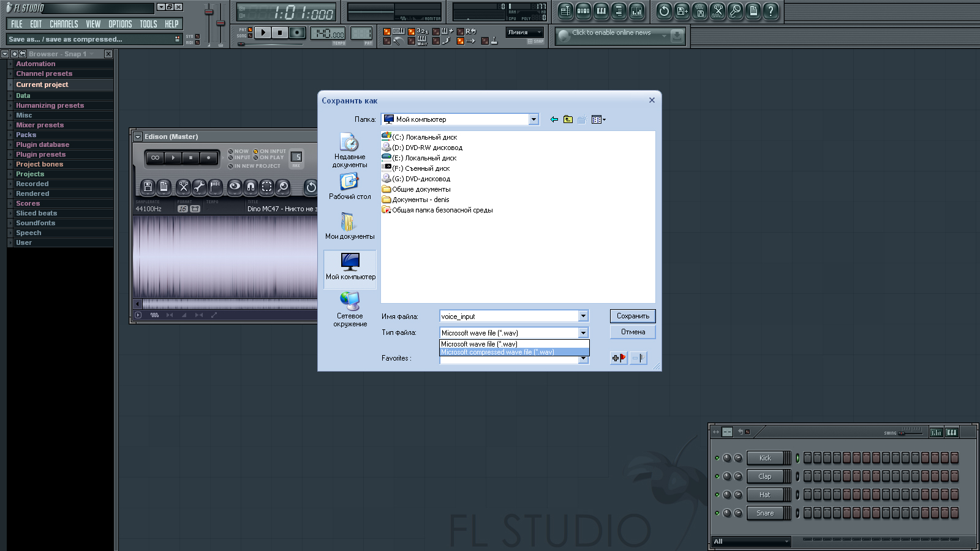Click Edison's ABC regions flag icon

(215, 187)
